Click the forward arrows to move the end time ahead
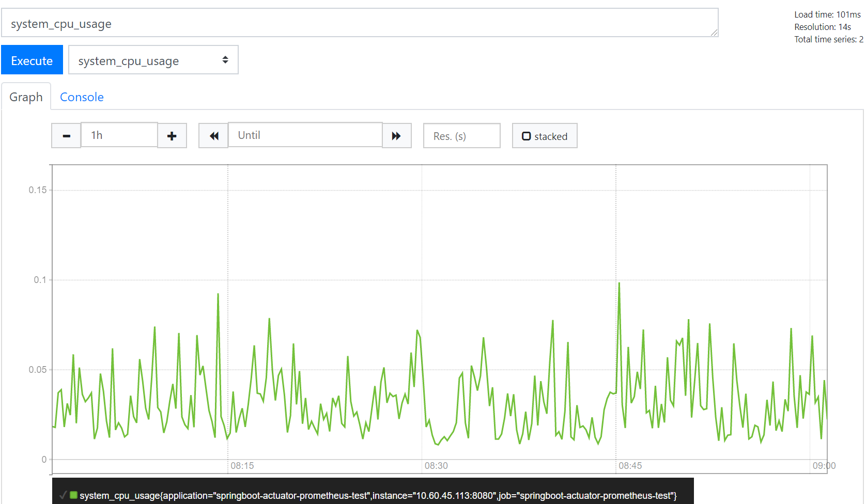Image resolution: width=866 pixels, height=504 pixels. point(396,136)
